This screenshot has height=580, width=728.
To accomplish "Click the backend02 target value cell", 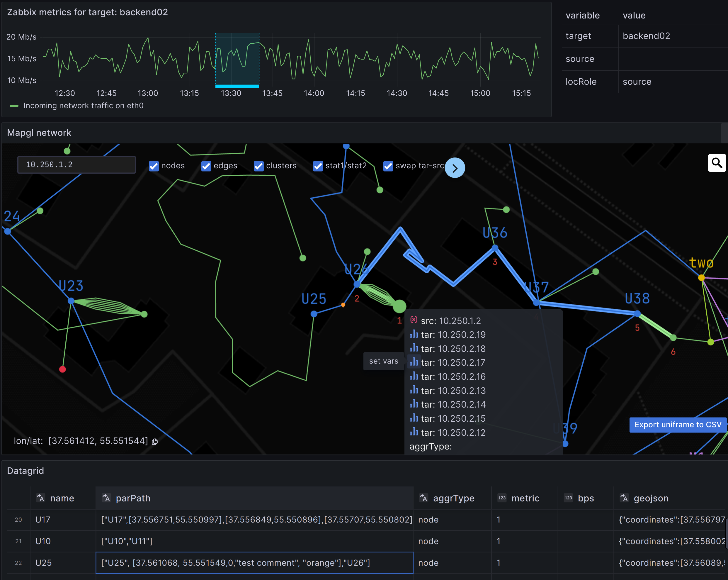I will tap(673, 36).
